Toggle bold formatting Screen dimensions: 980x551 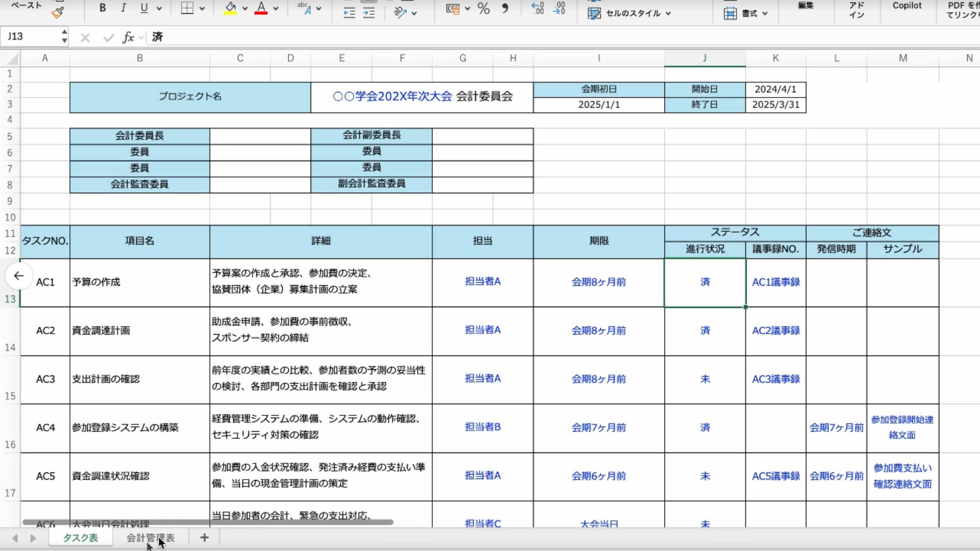103,8
